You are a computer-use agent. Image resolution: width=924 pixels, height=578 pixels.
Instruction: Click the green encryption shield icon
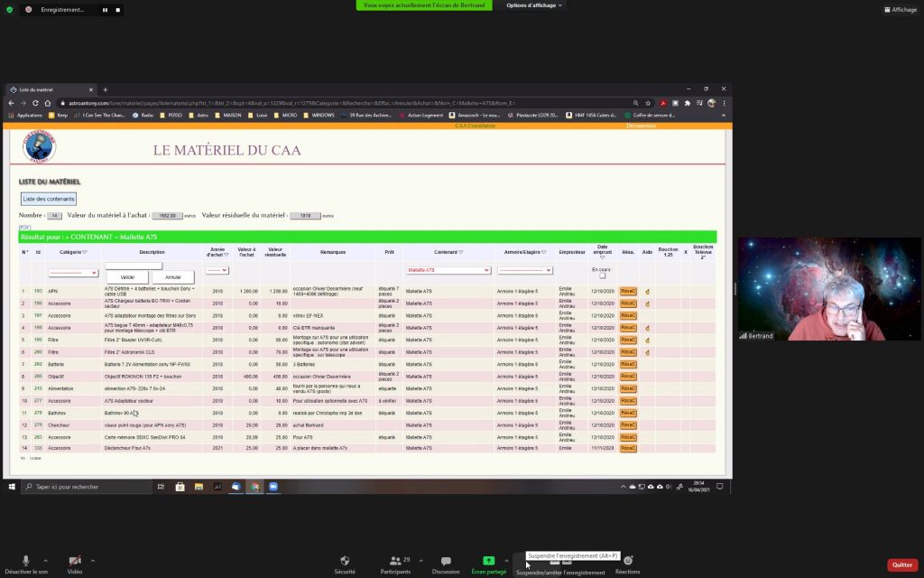[9, 10]
